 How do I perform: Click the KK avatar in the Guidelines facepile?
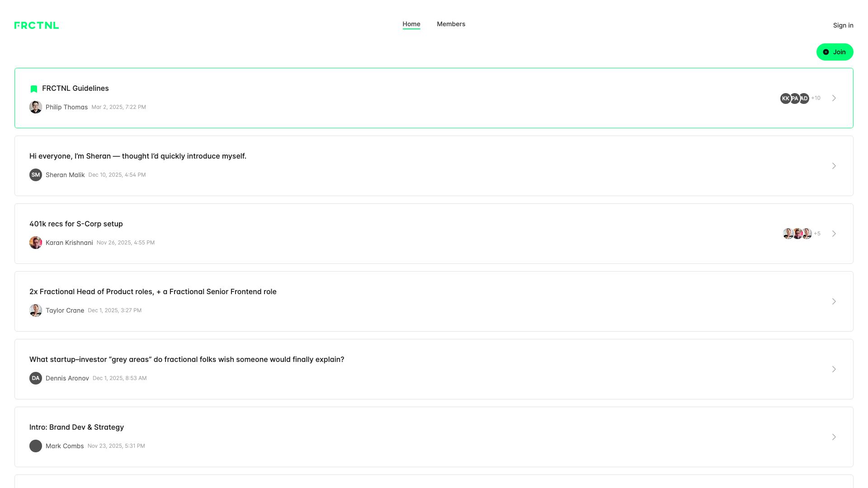tap(786, 98)
